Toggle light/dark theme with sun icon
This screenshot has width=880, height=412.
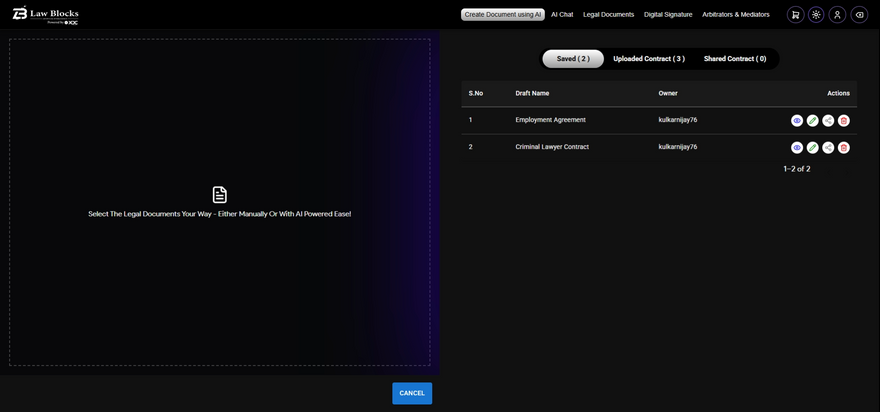click(816, 15)
